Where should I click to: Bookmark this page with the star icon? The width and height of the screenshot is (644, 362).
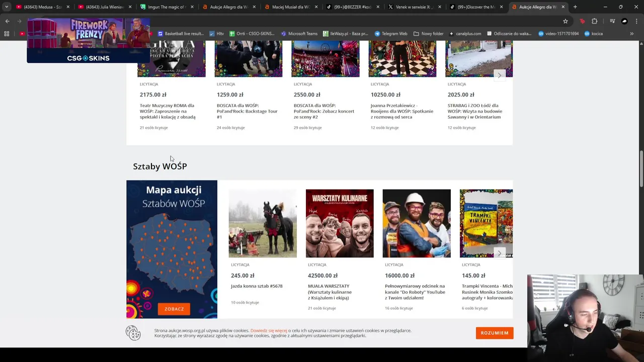point(566,21)
